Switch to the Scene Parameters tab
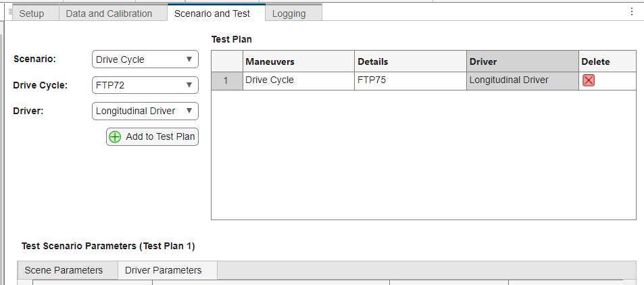 click(x=64, y=270)
